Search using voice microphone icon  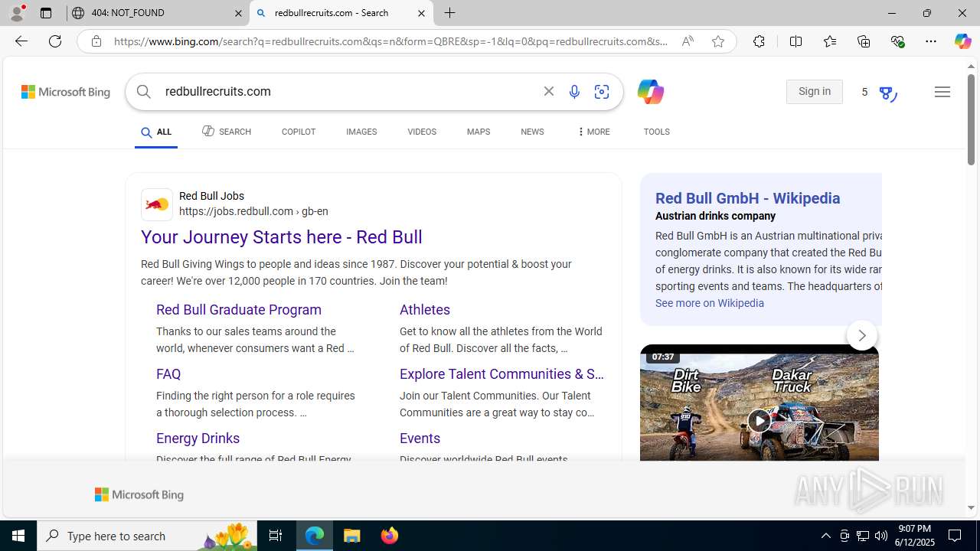574,92
